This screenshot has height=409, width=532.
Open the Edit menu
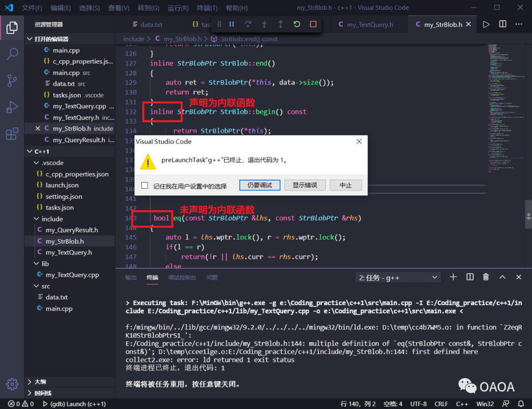point(61,7)
